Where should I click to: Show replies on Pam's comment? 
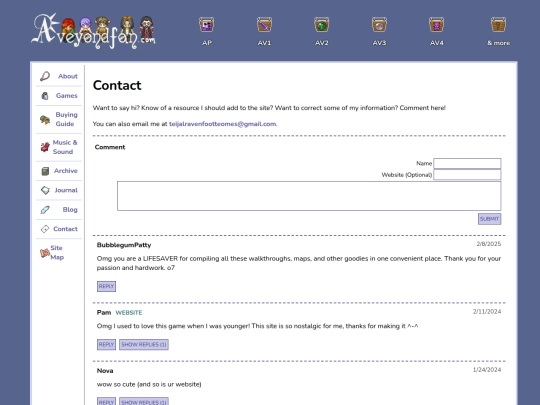tap(144, 345)
